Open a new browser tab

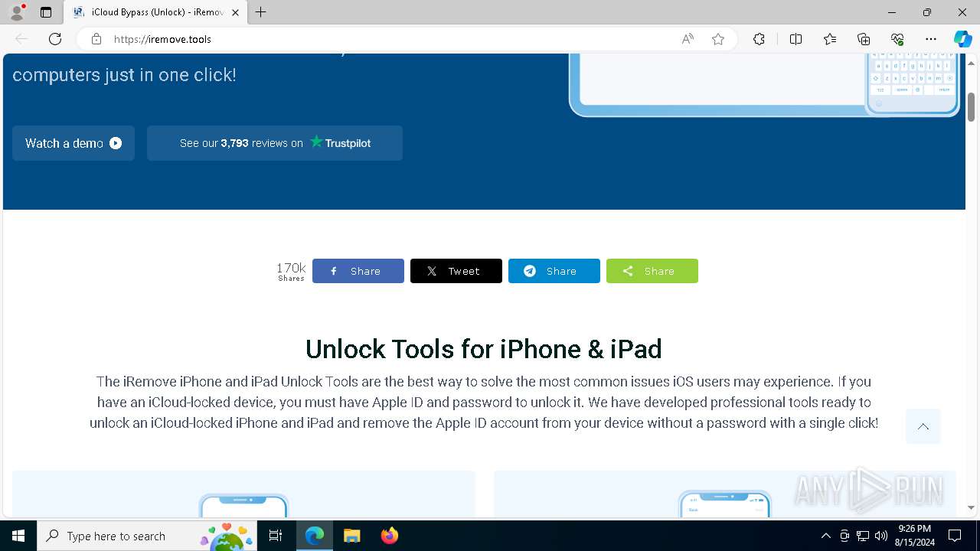tap(261, 12)
